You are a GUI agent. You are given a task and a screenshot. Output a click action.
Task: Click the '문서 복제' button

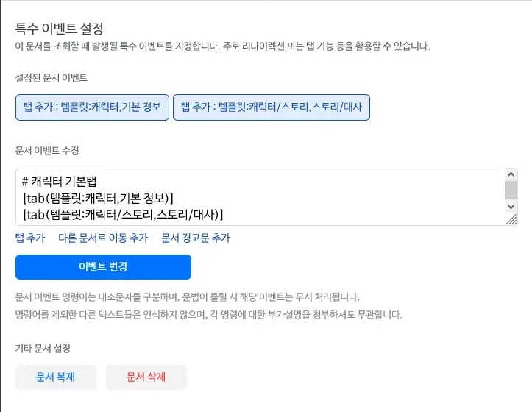(56, 377)
